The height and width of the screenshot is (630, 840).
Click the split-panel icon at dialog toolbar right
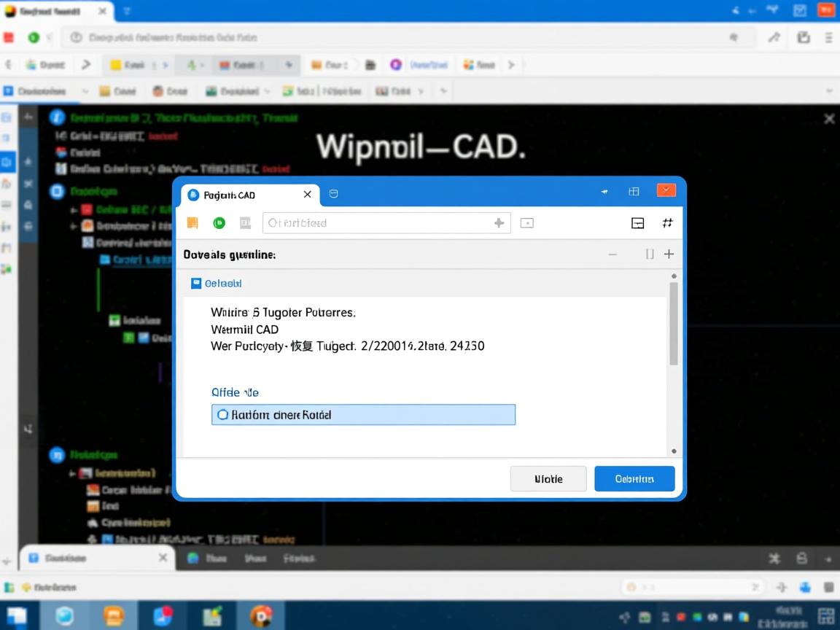[x=637, y=223]
